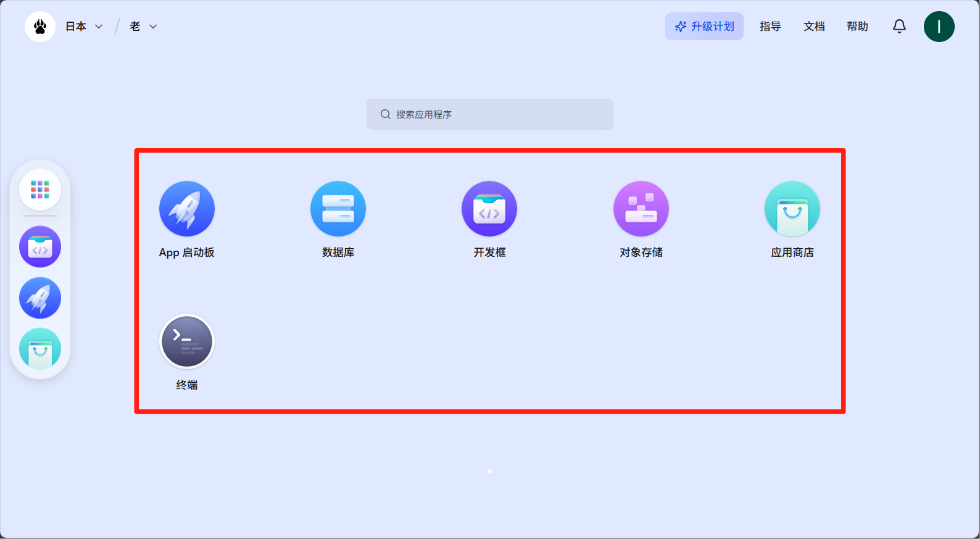Launch the 数据库 database app
The width and height of the screenshot is (980, 539).
pyautogui.click(x=338, y=209)
